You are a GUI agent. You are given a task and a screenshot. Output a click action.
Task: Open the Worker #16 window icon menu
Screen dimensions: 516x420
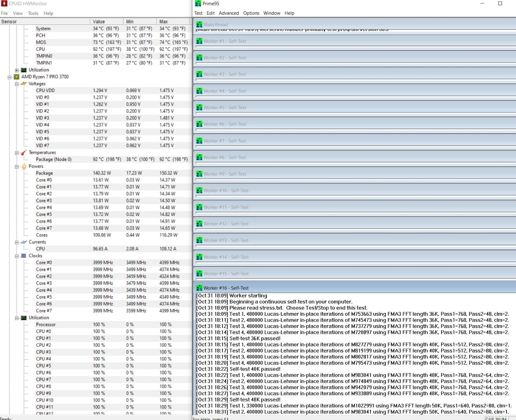click(199, 288)
